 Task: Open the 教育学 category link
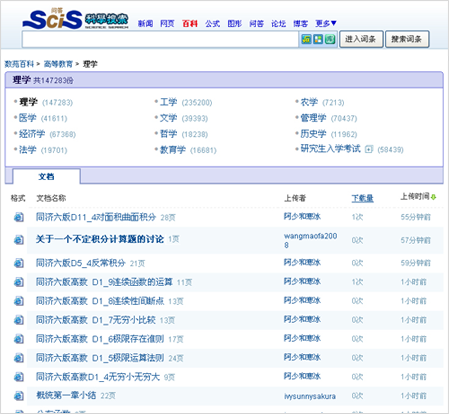[173, 150]
